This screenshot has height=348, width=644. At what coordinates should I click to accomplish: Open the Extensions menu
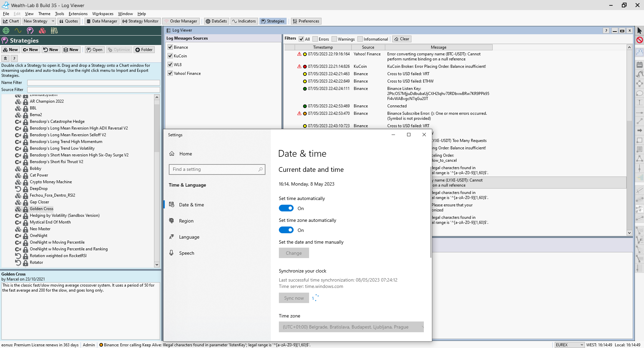[78, 14]
